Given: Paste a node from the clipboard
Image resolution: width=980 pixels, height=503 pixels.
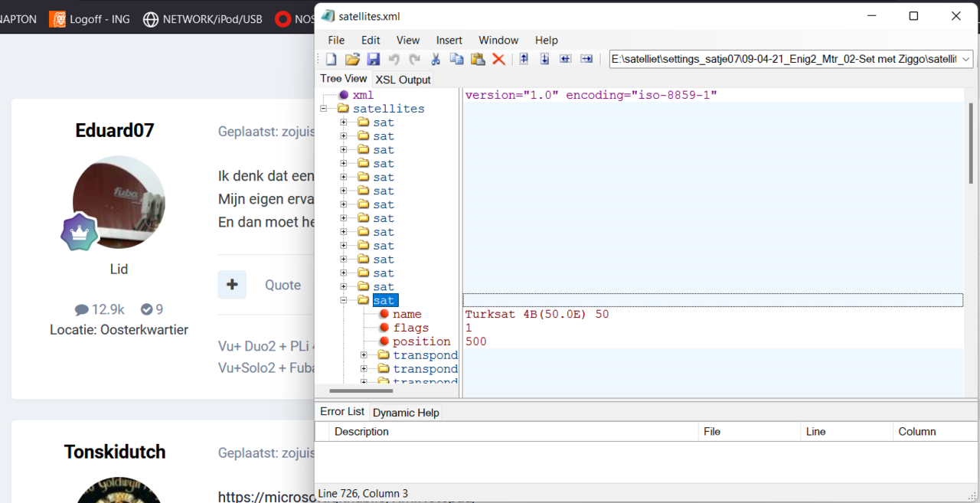Looking at the screenshot, I should (477, 58).
